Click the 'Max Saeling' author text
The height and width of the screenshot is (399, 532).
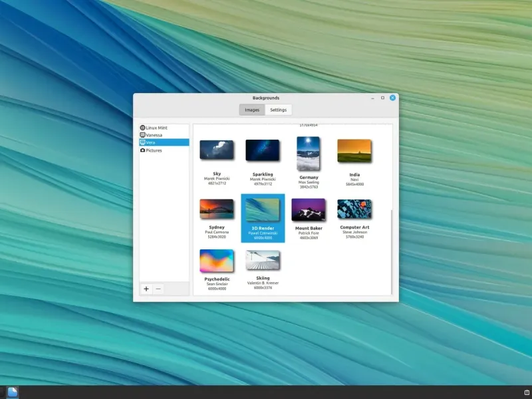point(309,182)
